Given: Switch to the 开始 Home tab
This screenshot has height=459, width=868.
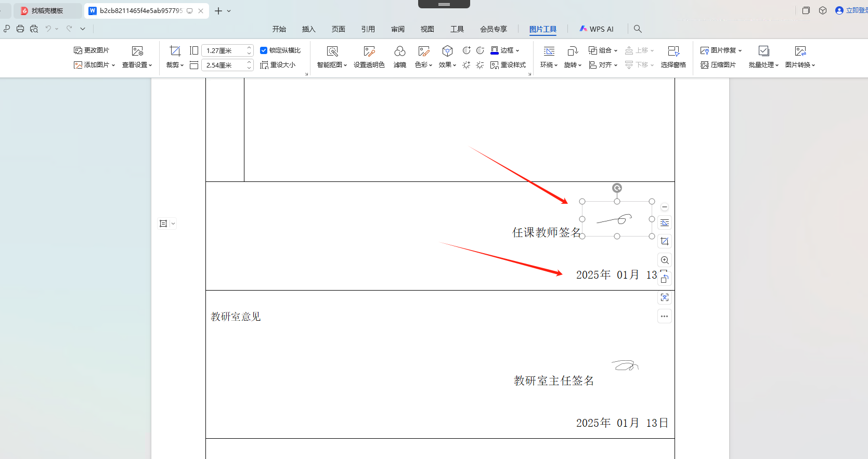Looking at the screenshot, I should click(279, 29).
